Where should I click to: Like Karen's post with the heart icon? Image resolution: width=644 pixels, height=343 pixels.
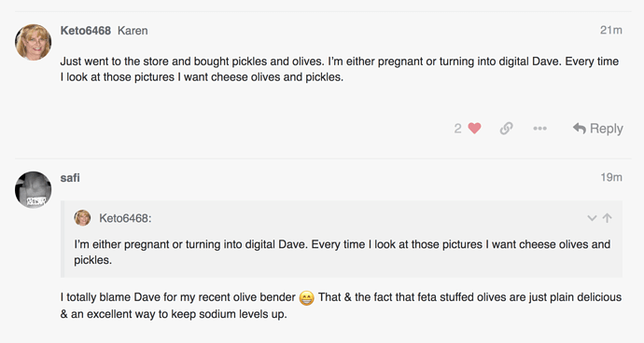point(474,129)
